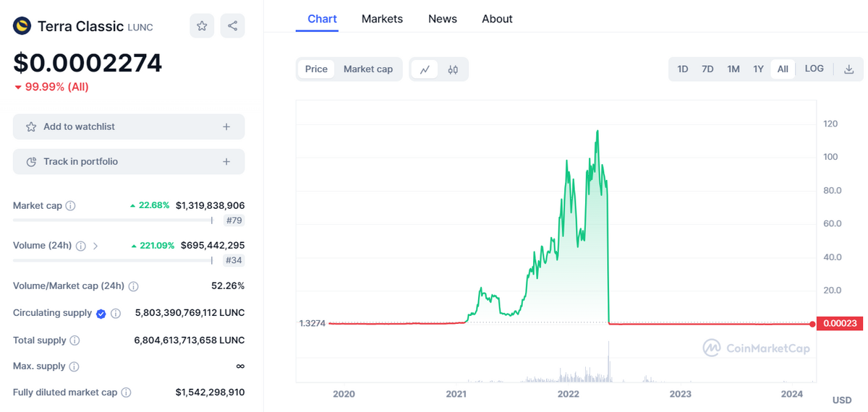868x412 pixels.
Task: Click plus icon on Track in portfolio
Action: (226, 161)
